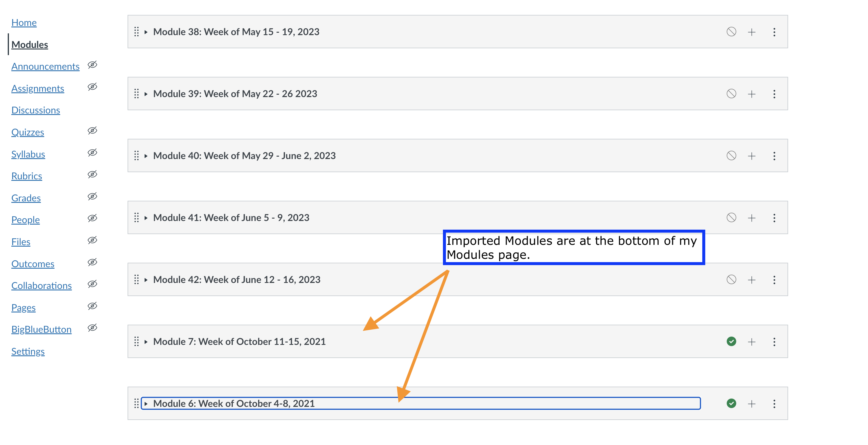Open the options menu for Module 6
Viewport: 868px width, 445px height.
pos(774,404)
